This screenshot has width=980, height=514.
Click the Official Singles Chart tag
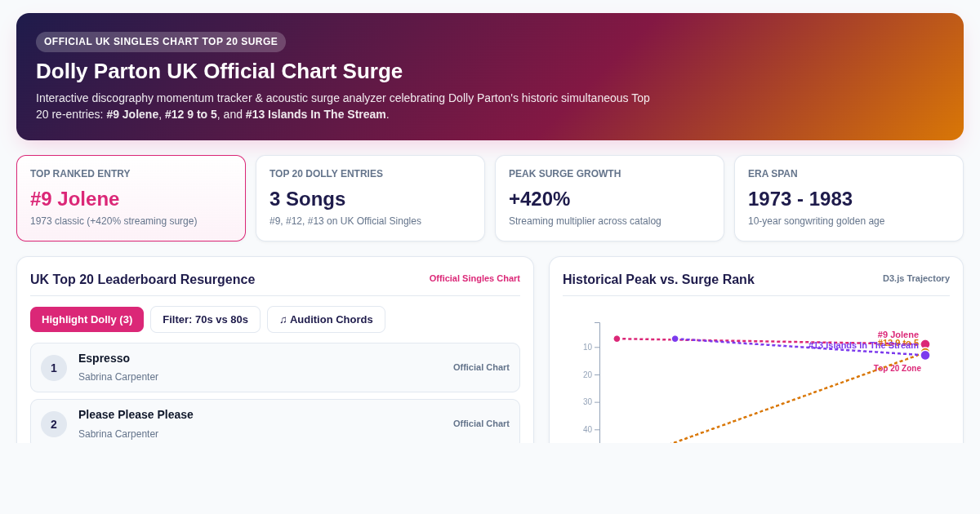pos(474,278)
